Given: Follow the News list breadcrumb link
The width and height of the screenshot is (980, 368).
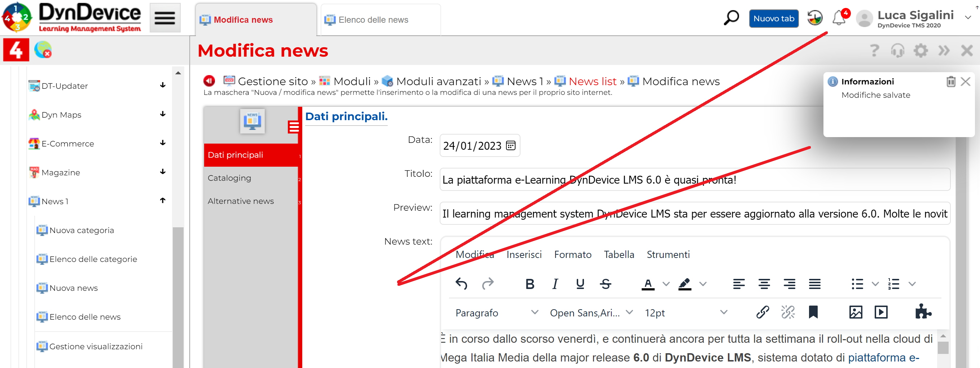Looking at the screenshot, I should click(592, 82).
